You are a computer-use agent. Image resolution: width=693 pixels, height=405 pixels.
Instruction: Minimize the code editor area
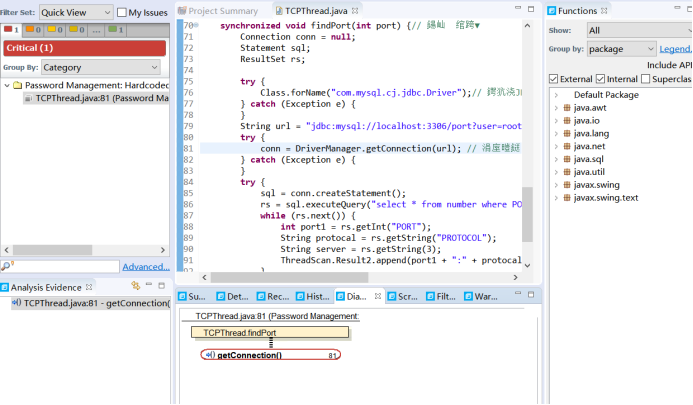coord(518,8)
